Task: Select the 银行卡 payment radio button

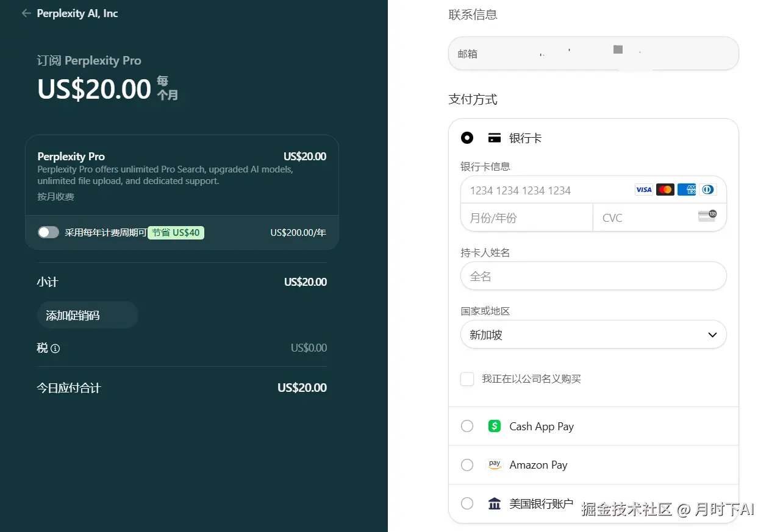Action: [467, 138]
